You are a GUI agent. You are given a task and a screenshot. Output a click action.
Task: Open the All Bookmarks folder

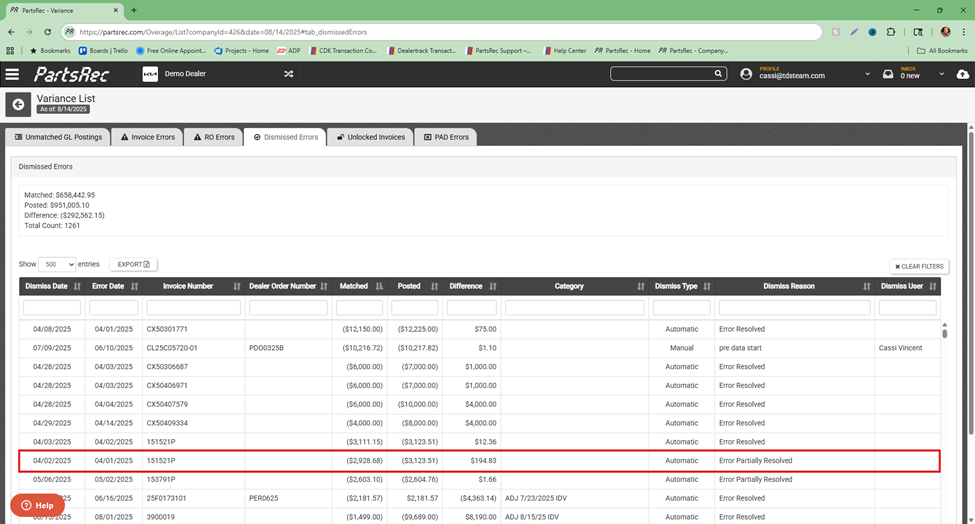(x=942, y=51)
